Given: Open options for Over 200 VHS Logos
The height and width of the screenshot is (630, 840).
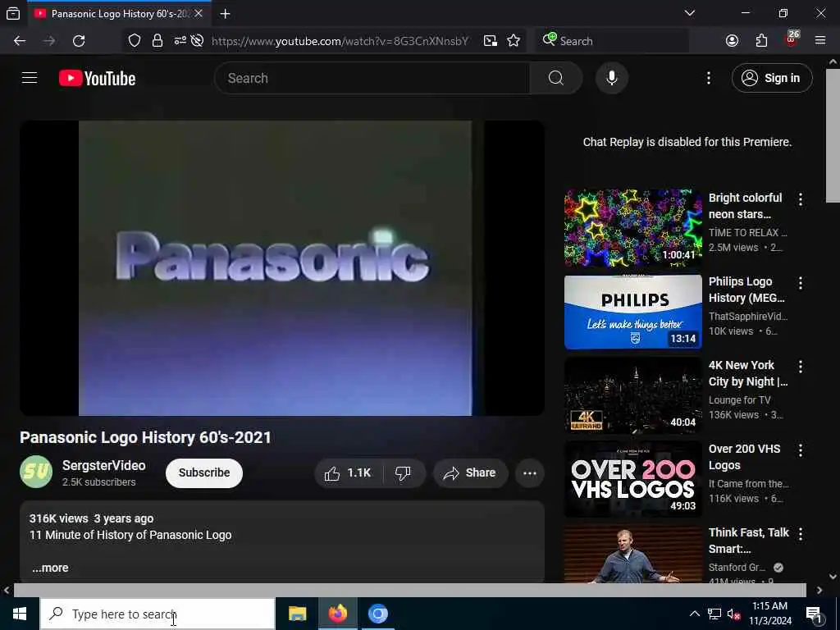Looking at the screenshot, I should (801, 450).
